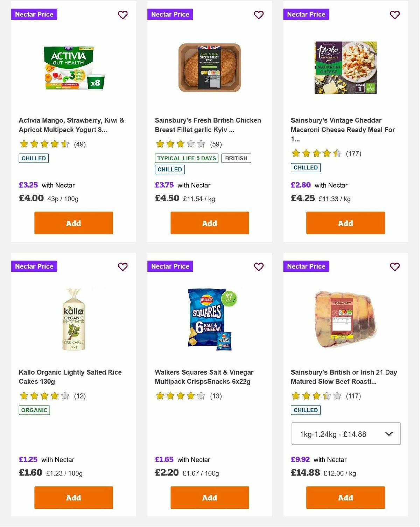Open the Sainsbury's Chicken Breast Kyiv product link
The width and height of the screenshot is (420, 527).
pos(208,125)
